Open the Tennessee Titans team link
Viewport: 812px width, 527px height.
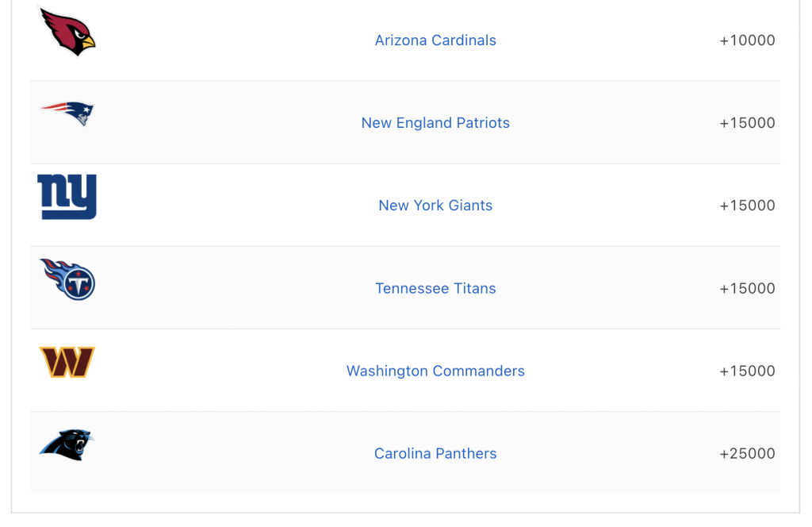pos(435,288)
